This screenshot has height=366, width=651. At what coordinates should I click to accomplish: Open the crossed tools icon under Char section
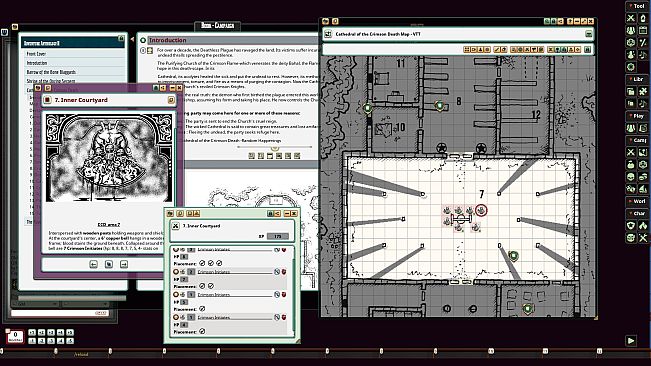click(643, 238)
